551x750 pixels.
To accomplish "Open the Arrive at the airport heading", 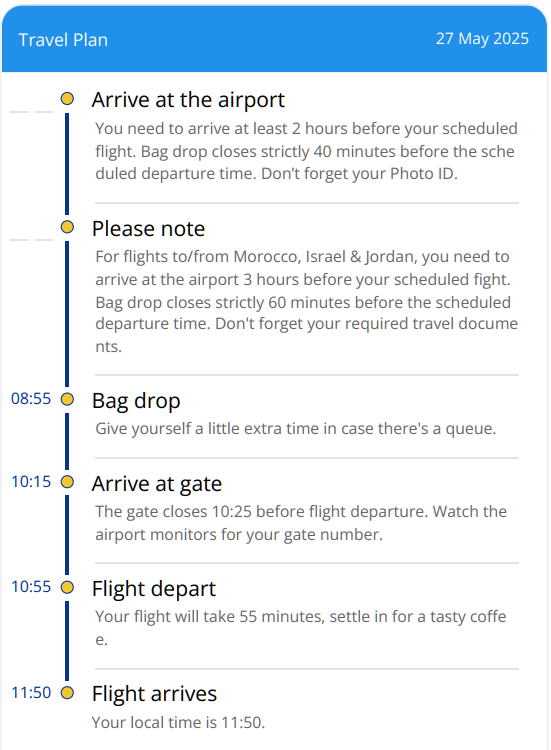I will coord(188,100).
